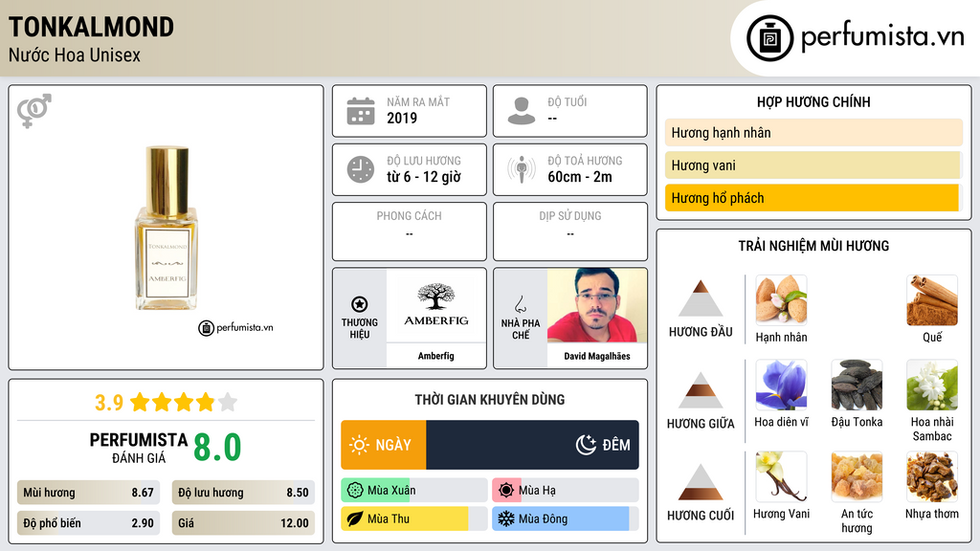Image resolution: width=980 pixels, height=551 pixels.
Task: Select the Hoa nhài Sambac note image
Action: tap(932, 385)
